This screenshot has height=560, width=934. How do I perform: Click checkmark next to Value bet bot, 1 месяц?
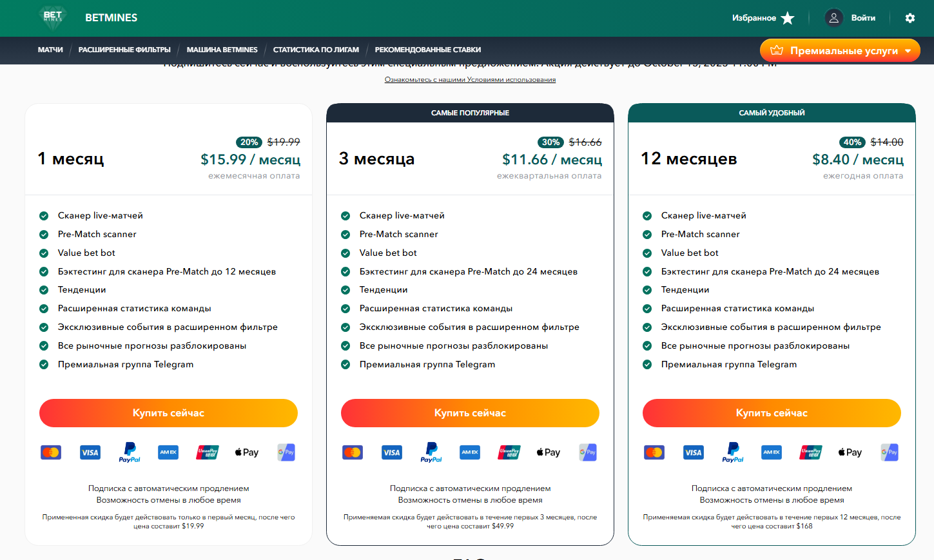[44, 253]
